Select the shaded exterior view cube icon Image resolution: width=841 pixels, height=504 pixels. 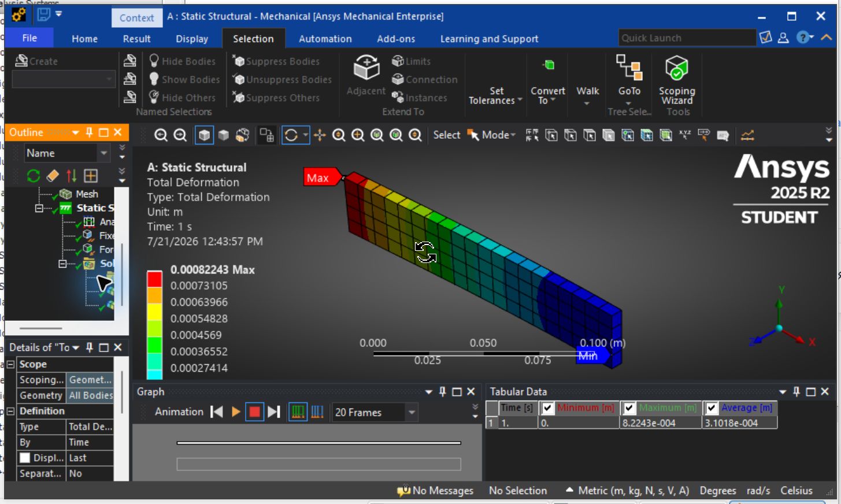[x=204, y=135]
